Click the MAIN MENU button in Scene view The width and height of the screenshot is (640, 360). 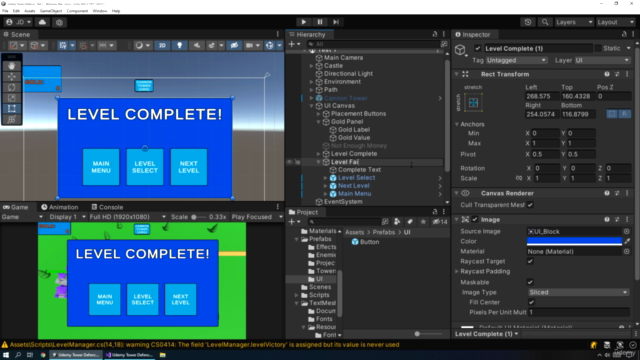(x=101, y=167)
